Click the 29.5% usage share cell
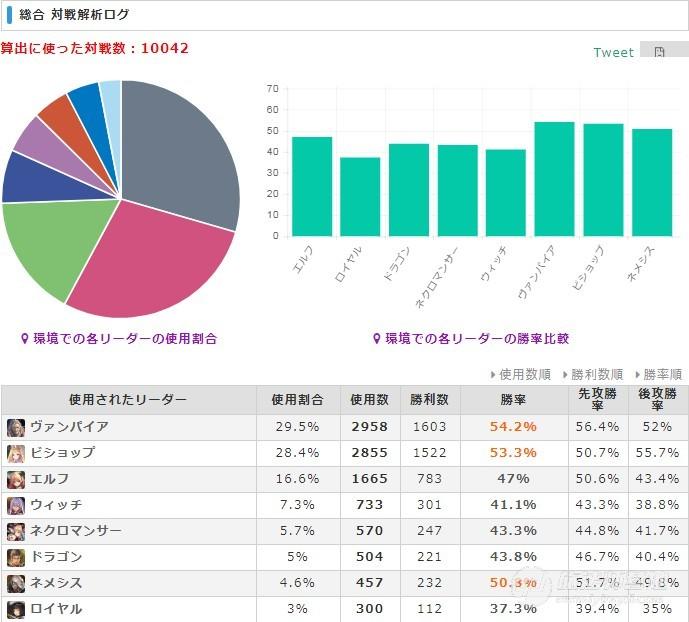Image resolution: width=689 pixels, height=622 pixels. pyautogui.click(x=298, y=427)
